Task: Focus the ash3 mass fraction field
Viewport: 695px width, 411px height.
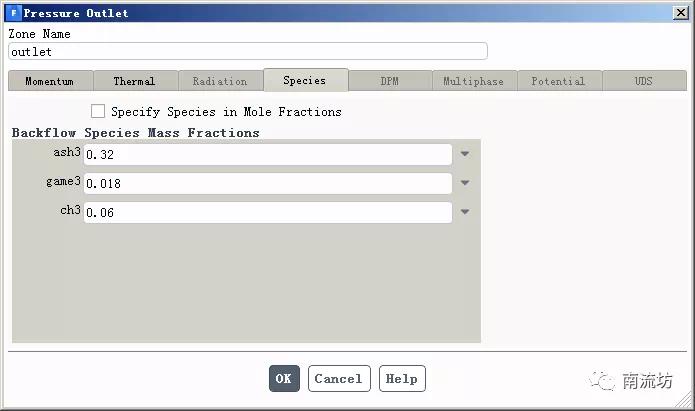Action: click(x=267, y=155)
